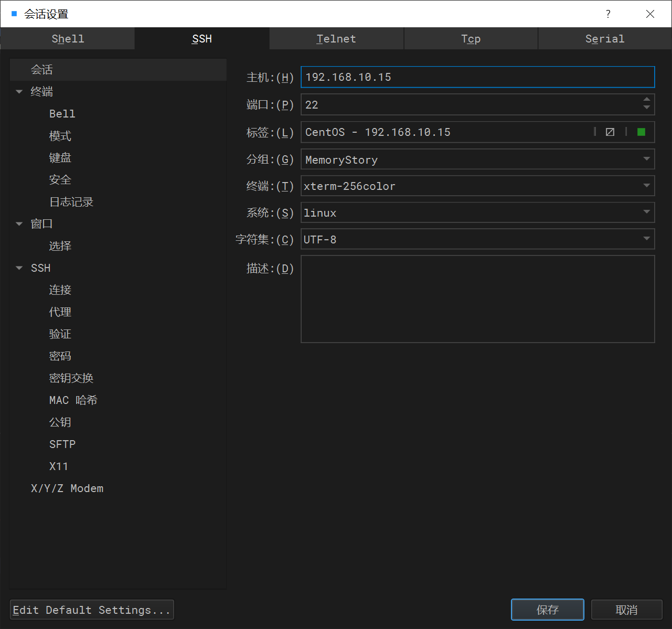Select 密码 under SSH

[x=60, y=356]
